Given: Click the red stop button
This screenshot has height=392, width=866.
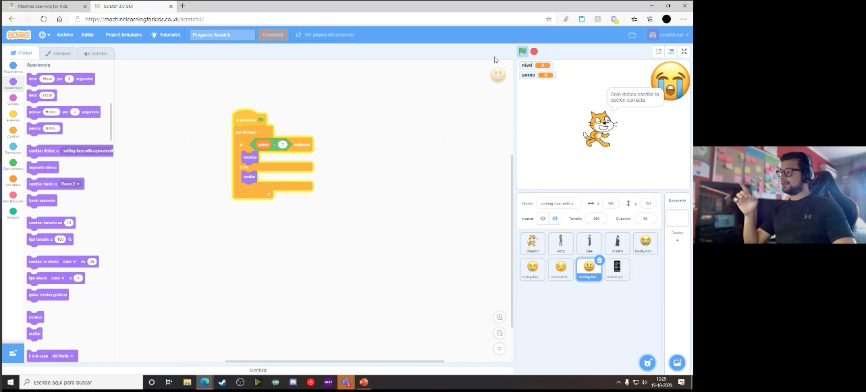Looking at the screenshot, I should pyautogui.click(x=534, y=51).
